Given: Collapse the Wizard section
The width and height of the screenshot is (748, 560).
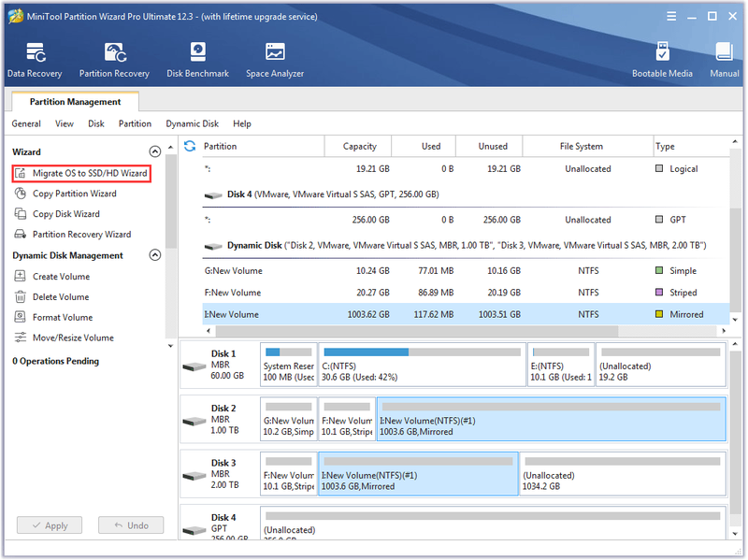Looking at the screenshot, I should pos(155,151).
